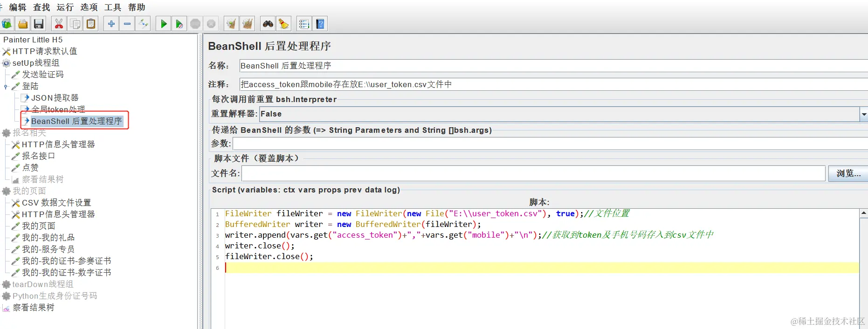
Task: Collapse all nodes with minus icon
Action: click(127, 24)
